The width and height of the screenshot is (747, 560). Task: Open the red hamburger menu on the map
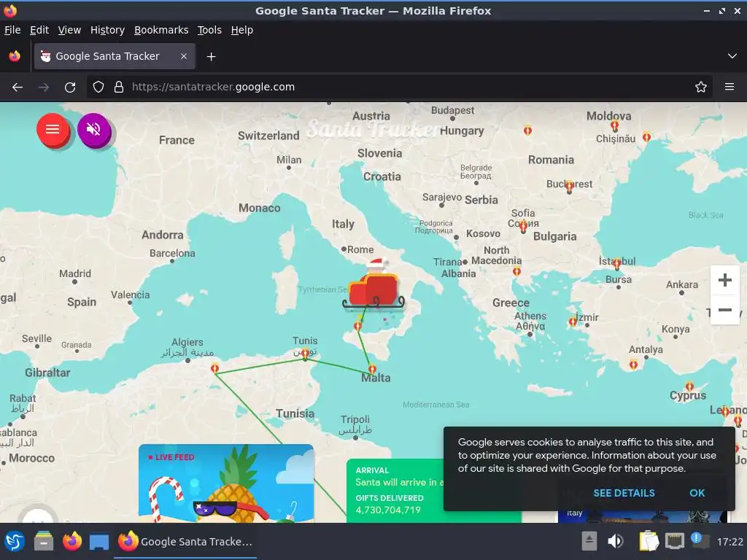(x=53, y=130)
